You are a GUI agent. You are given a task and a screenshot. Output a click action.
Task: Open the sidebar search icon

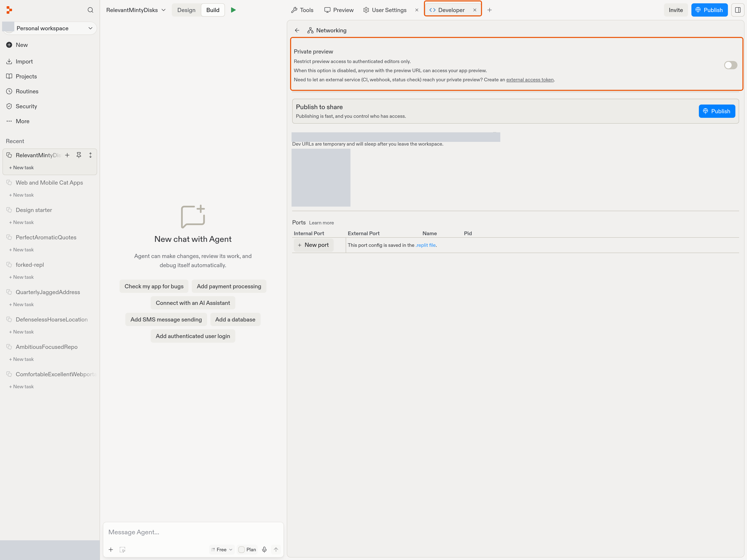90,10
